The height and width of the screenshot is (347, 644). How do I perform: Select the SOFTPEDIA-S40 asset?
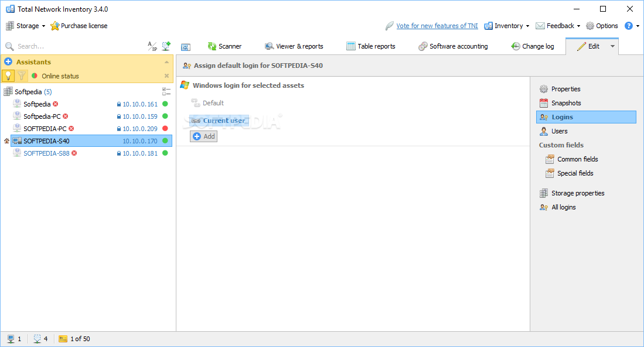click(x=91, y=141)
